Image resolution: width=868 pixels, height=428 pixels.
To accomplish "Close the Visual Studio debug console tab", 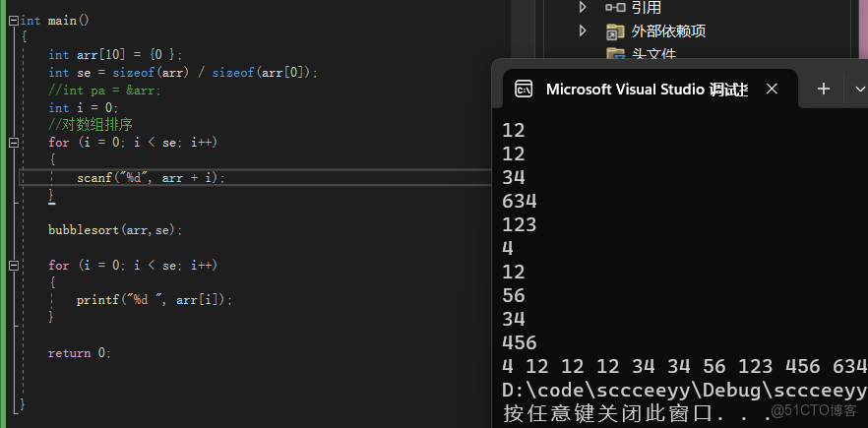I will 773,90.
